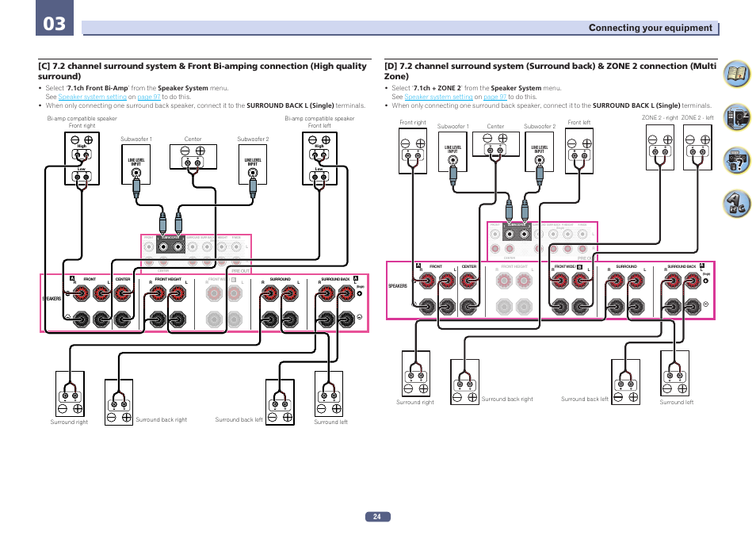This screenshot has height=535, width=756.
Task: Click 'Subwoofer 2' label in diagram C
Action: click(253, 139)
